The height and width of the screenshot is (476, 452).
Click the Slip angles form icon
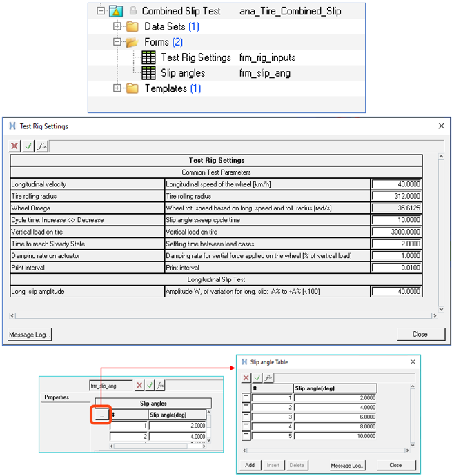(148, 73)
